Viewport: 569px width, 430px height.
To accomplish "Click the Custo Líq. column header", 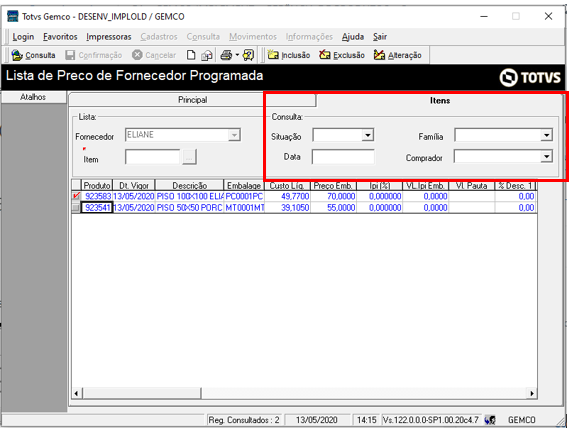I will coord(287,185).
